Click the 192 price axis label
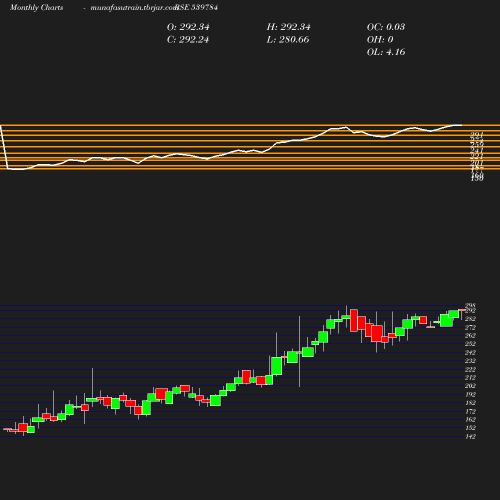This screenshot has width=500, height=500. point(470,395)
